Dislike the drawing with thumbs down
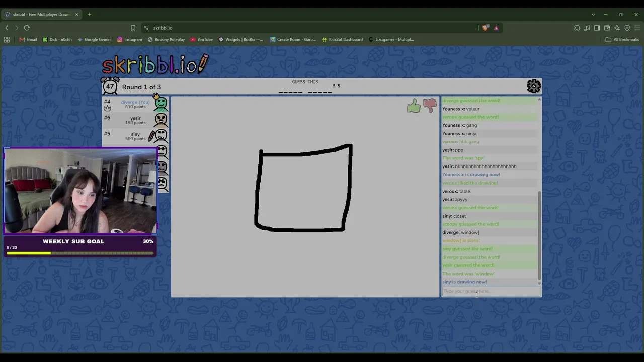Viewport: 644px width, 362px height. [x=430, y=106]
